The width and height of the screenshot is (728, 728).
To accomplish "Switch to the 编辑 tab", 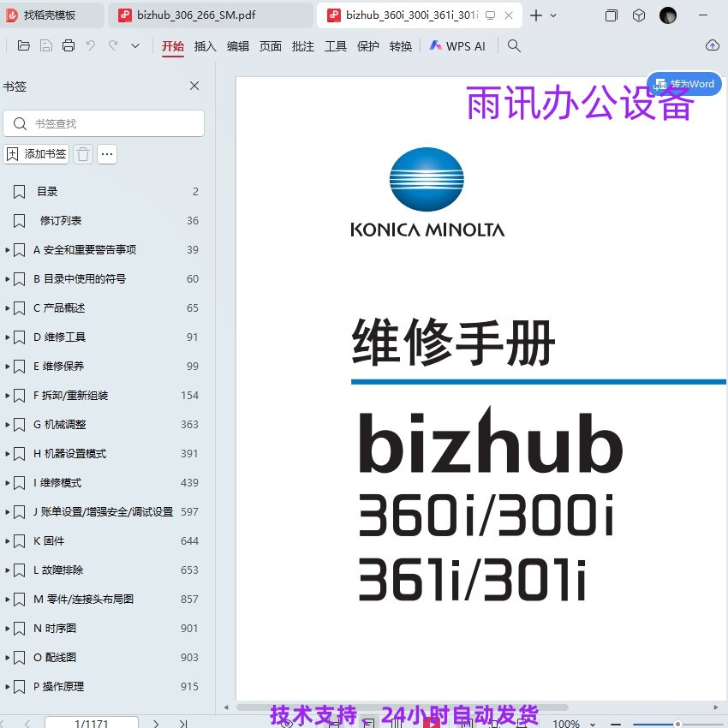I will [238, 46].
